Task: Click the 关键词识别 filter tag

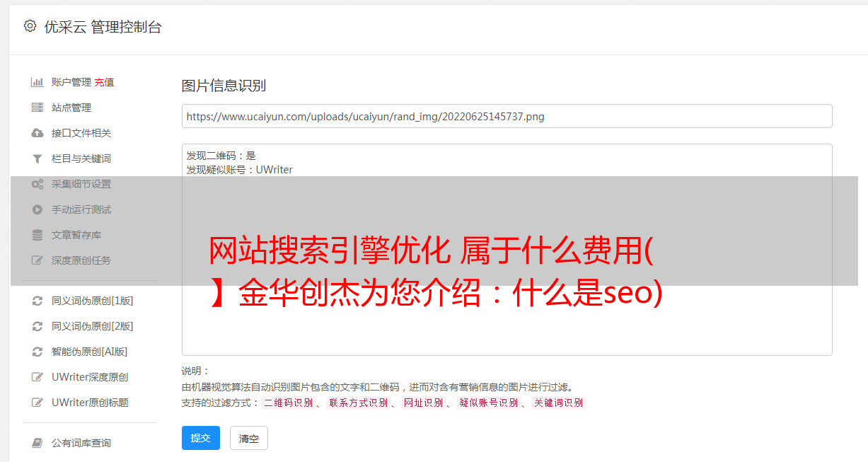Action: 559,403
